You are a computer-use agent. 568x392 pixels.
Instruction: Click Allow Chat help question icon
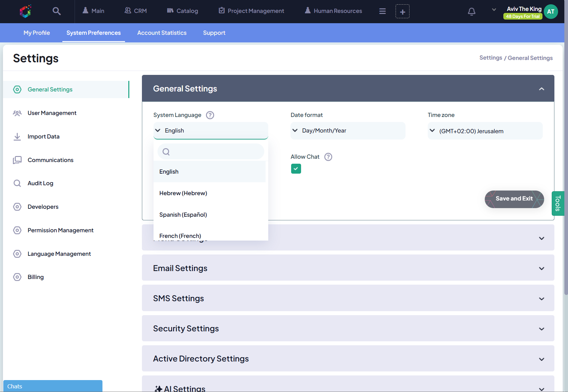point(328,157)
